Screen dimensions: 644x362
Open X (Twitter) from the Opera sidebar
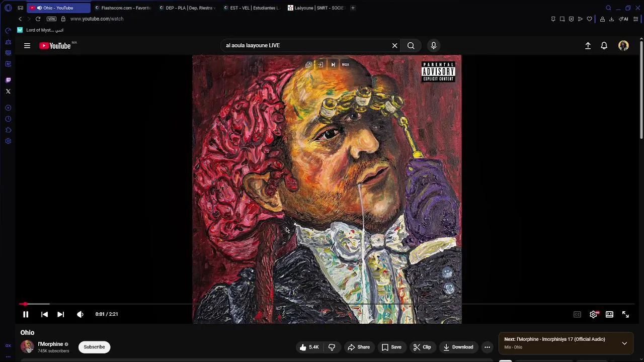coord(8,91)
